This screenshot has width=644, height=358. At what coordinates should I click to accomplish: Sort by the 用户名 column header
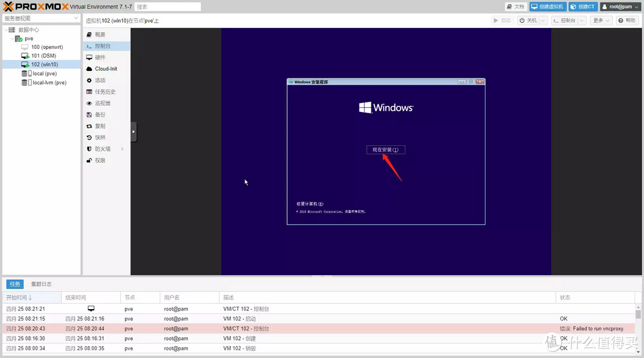[190, 297]
